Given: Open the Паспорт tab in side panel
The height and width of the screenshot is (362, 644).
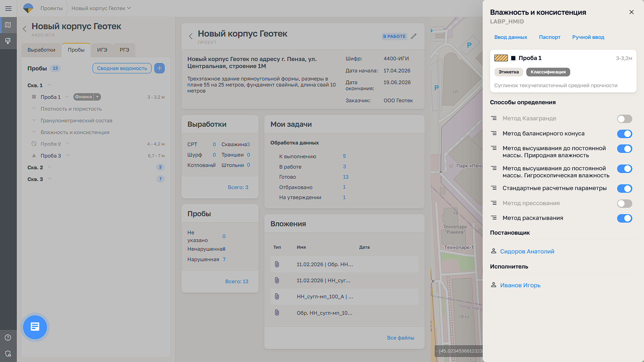Looking at the screenshot, I should (549, 37).
